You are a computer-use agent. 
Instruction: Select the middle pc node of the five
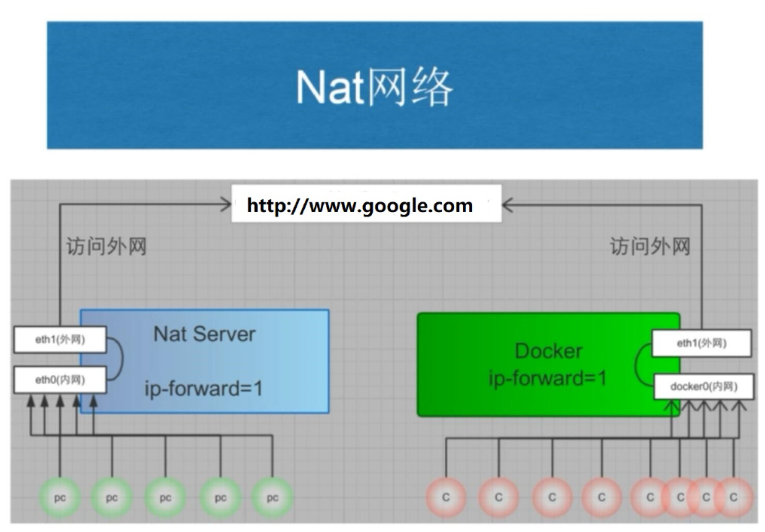click(165, 498)
